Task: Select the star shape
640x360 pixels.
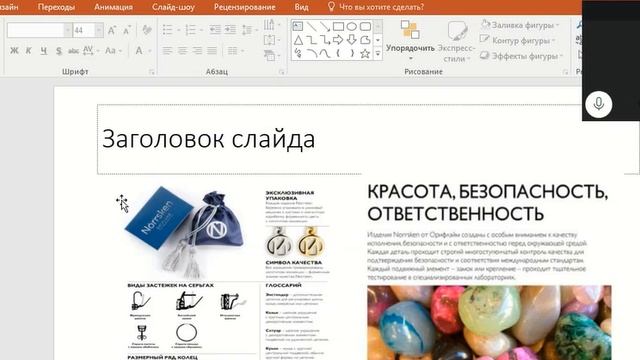Action: coord(365,53)
